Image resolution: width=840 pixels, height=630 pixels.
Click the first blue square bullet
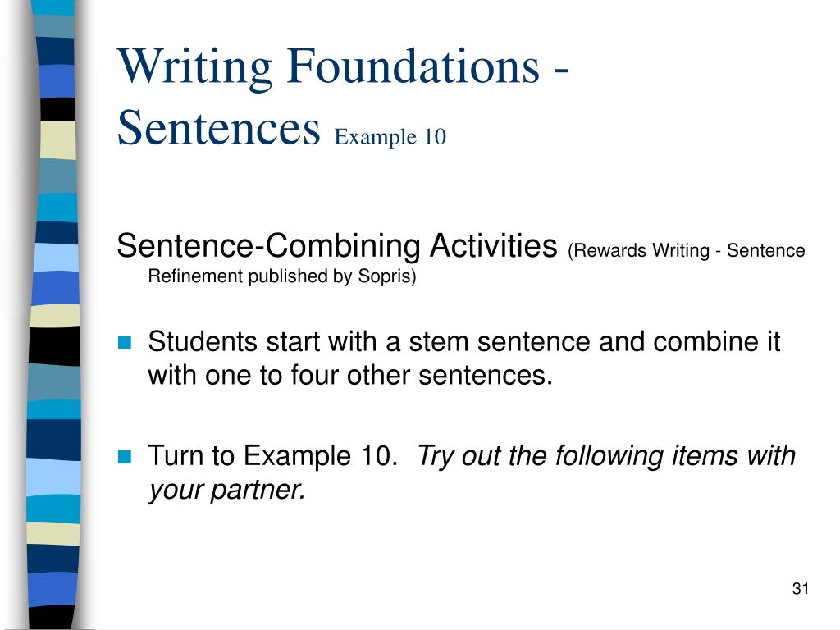125,343
